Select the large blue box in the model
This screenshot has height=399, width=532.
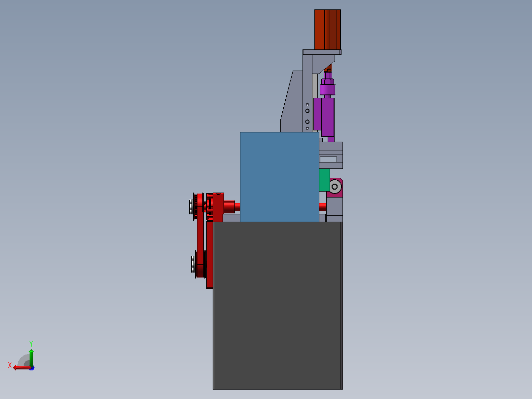pyautogui.click(x=279, y=177)
